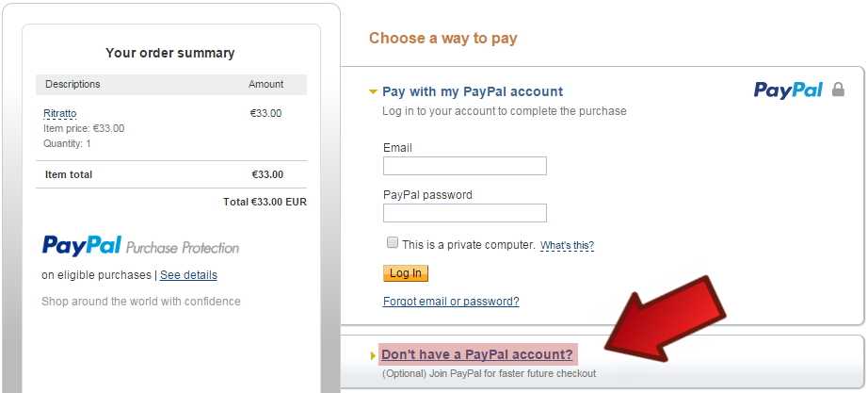Click the yellow Log In button
Image resolution: width=868 pixels, height=393 pixels.
tap(406, 273)
